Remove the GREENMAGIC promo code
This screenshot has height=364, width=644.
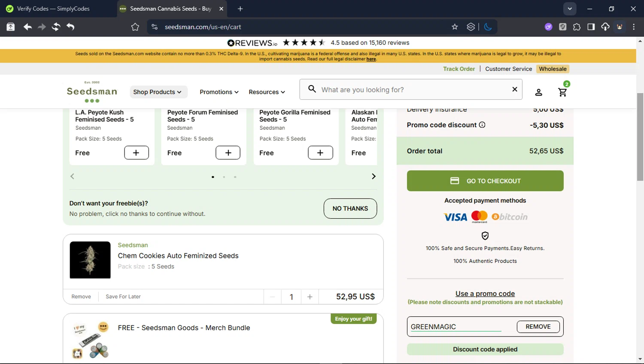pos(538,327)
